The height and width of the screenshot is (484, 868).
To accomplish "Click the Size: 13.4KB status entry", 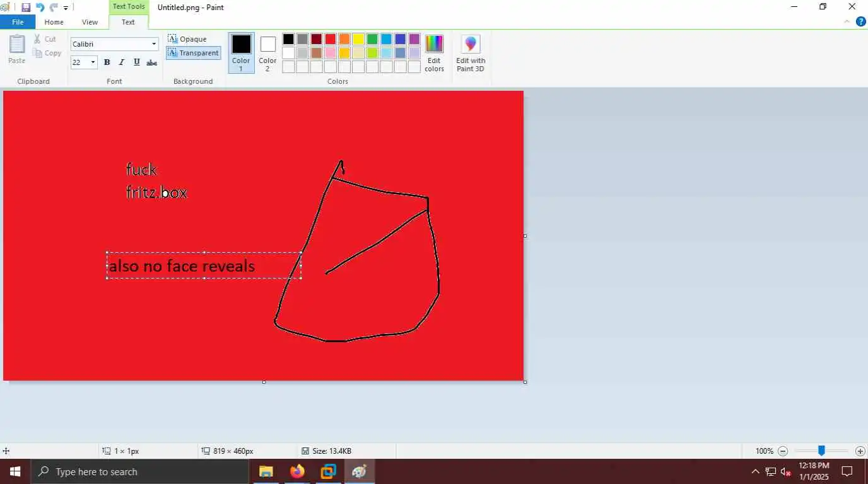I will pyautogui.click(x=326, y=451).
